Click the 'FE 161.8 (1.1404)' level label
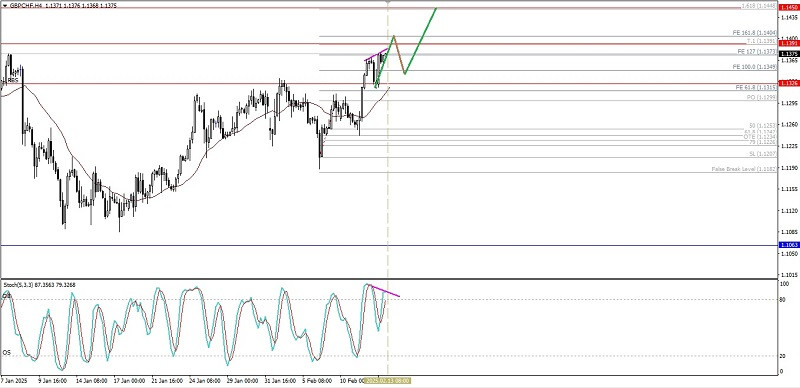Viewport: 800px width, 388px height. [x=755, y=32]
